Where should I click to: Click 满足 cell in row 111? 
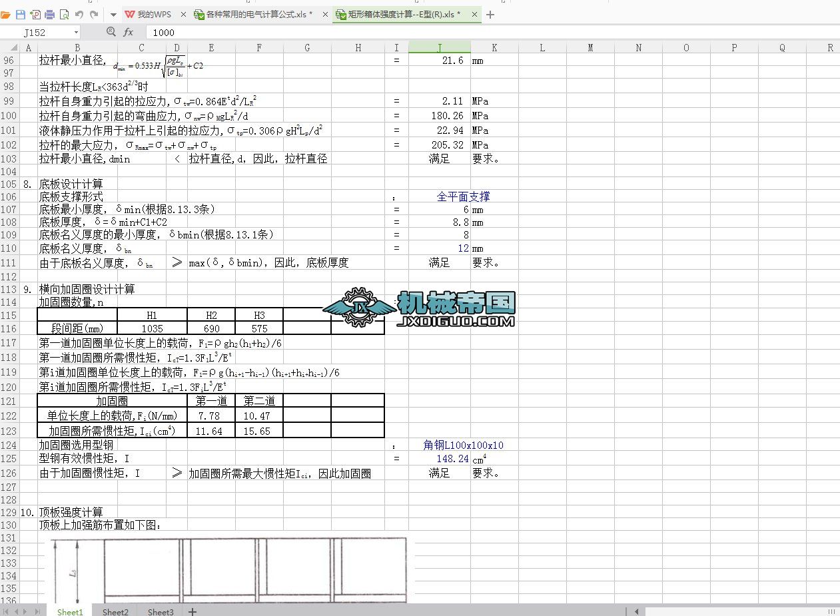(440, 262)
